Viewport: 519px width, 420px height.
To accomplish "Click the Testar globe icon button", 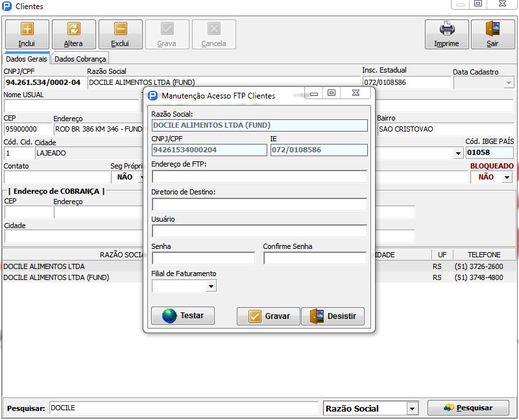I will pyautogui.click(x=183, y=316).
